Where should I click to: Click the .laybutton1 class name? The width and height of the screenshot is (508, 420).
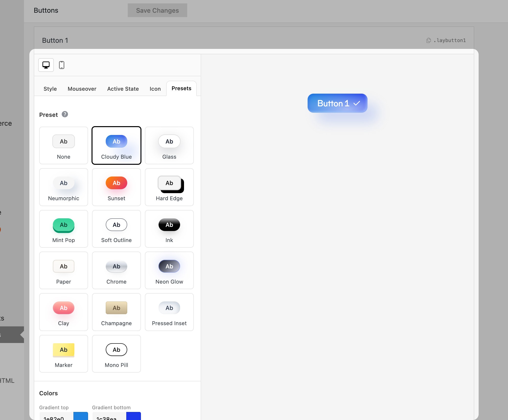pyautogui.click(x=450, y=40)
